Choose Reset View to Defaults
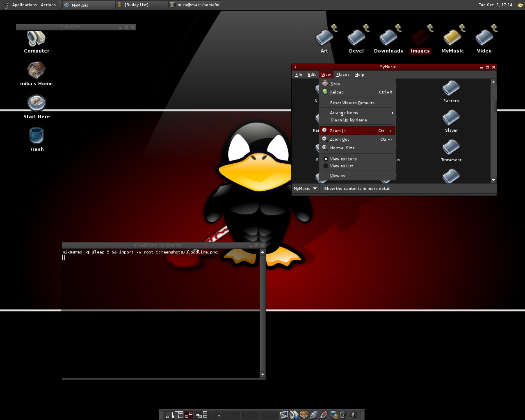The height and width of the screenshot is (420, 525). point(358,103)
